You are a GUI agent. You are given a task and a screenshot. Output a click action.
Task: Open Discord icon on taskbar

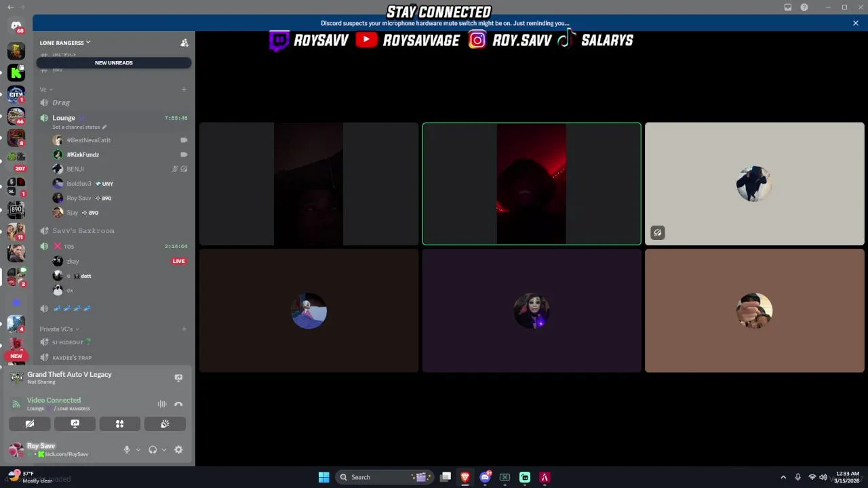click(x=485, y=477)
